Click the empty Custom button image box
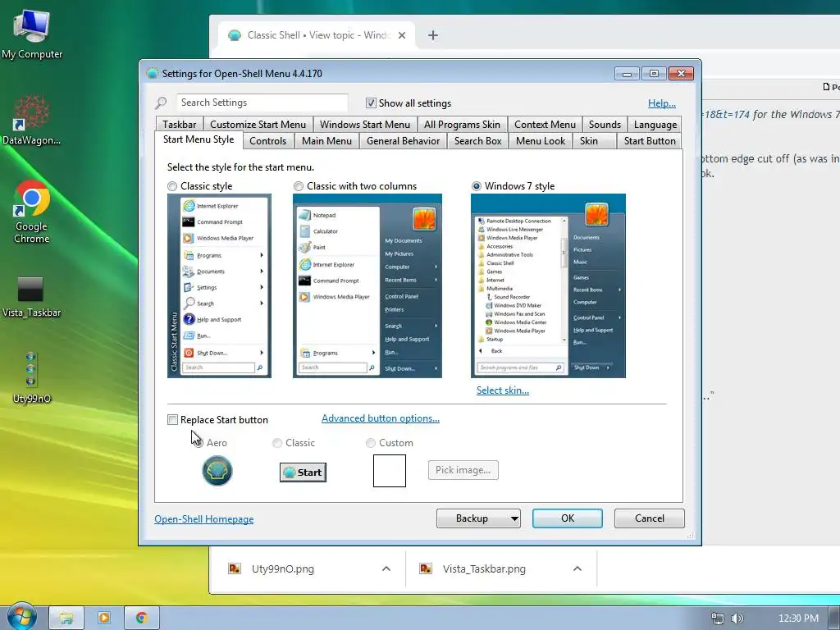840x630 pixels. [390, 471]
